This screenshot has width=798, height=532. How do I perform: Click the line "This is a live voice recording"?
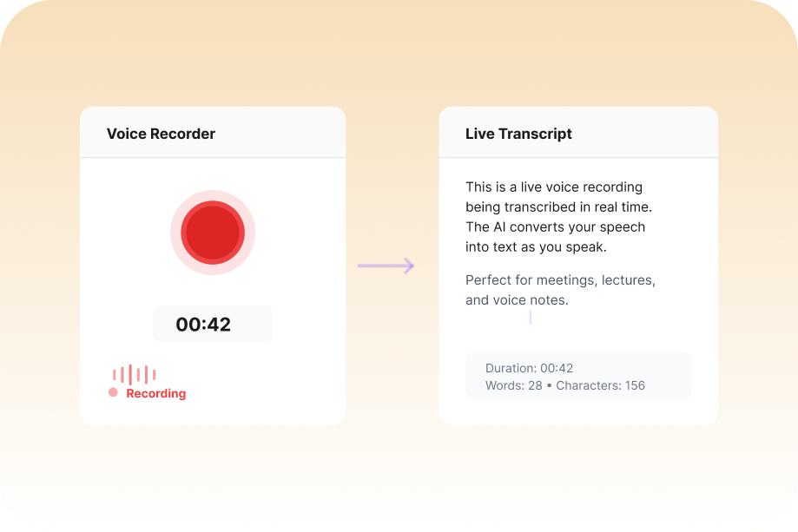pos(554,187)
